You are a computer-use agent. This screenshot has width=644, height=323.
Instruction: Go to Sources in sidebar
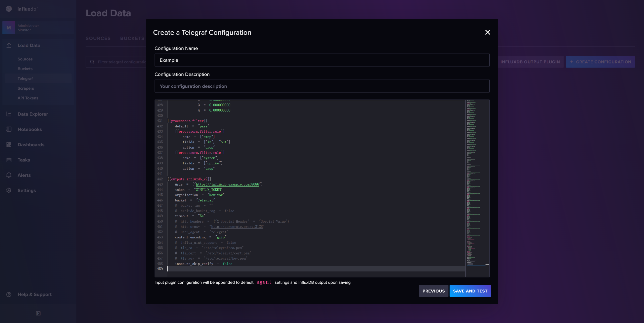tap(25, 59)
